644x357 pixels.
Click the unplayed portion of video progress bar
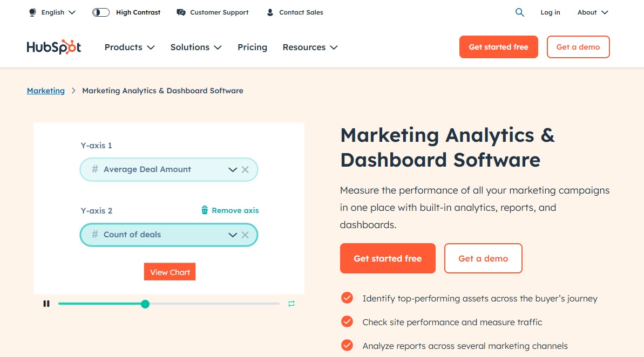pos(214,304)
